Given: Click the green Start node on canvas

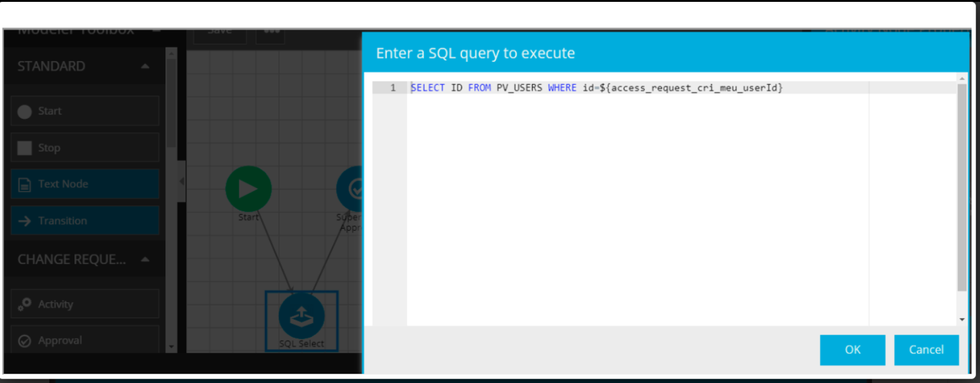Looking at the screenshot, I should [249, 189].
